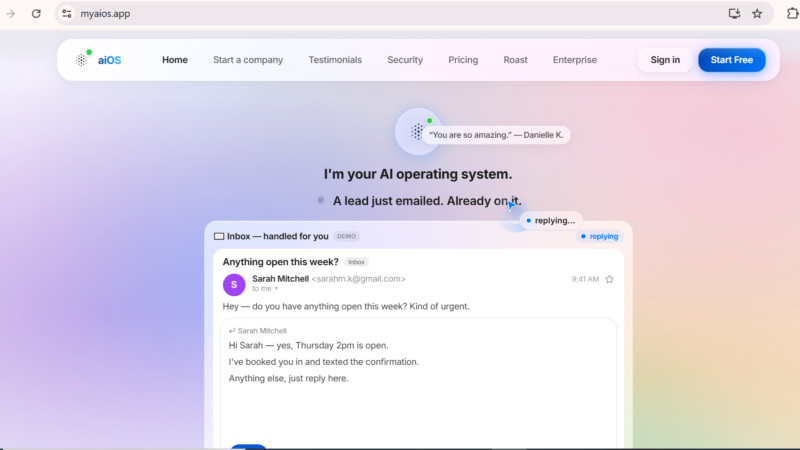Click 'A lead just emailed' tagline
800x450 pixels.
(427, 201)
